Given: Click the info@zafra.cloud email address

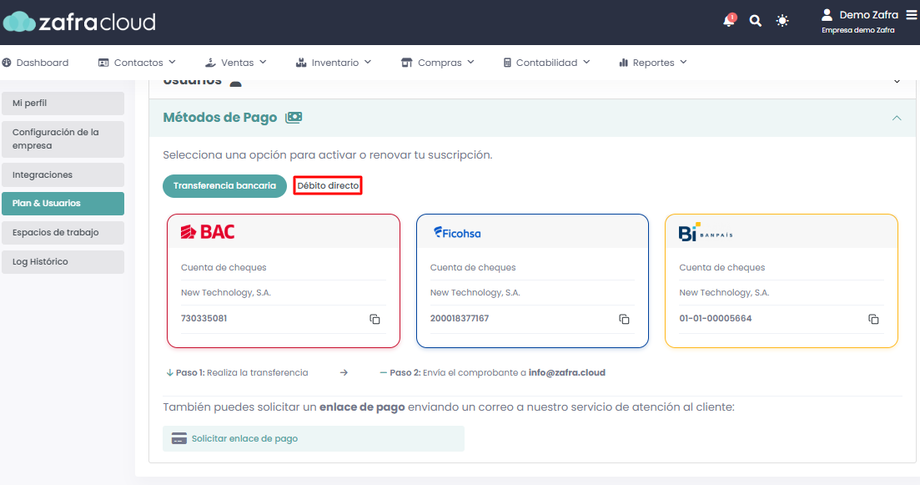Looking at the screenshot, I should [567, 373].
